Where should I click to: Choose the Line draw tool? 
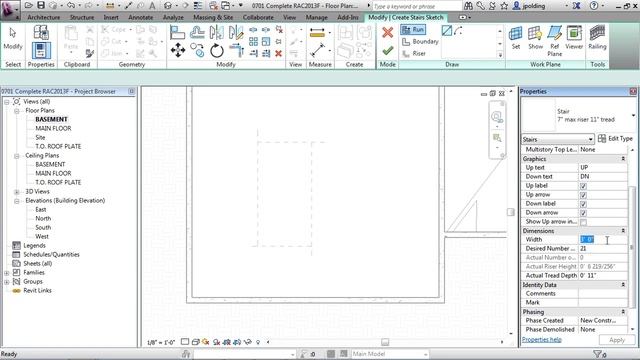(x=447, y=31)
